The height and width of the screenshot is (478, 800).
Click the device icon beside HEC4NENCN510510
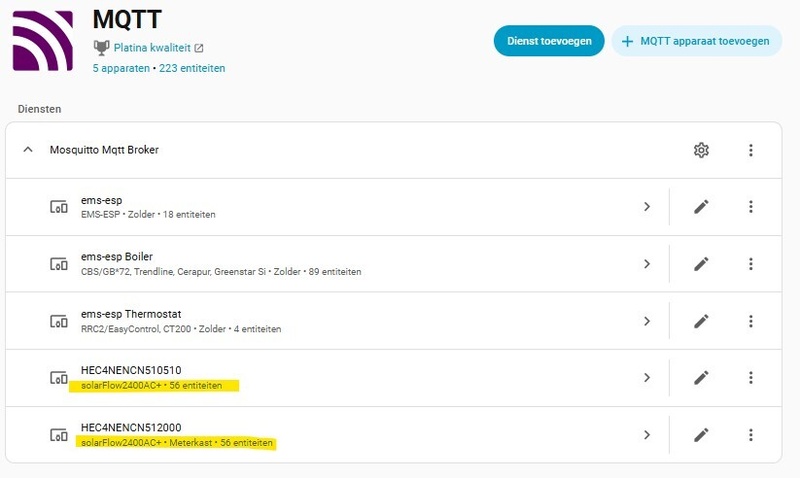(59, 378)
